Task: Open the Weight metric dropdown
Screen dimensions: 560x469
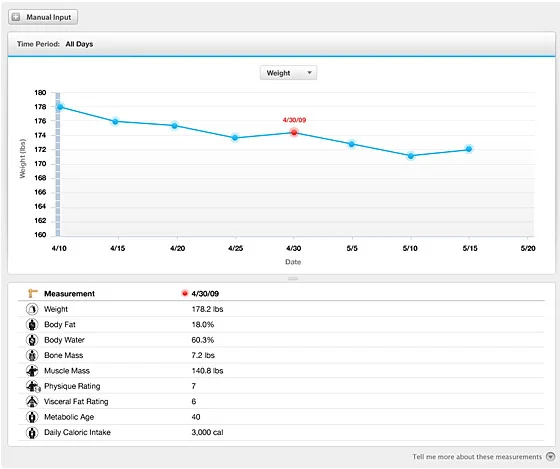Action: [x=288, y=73]
